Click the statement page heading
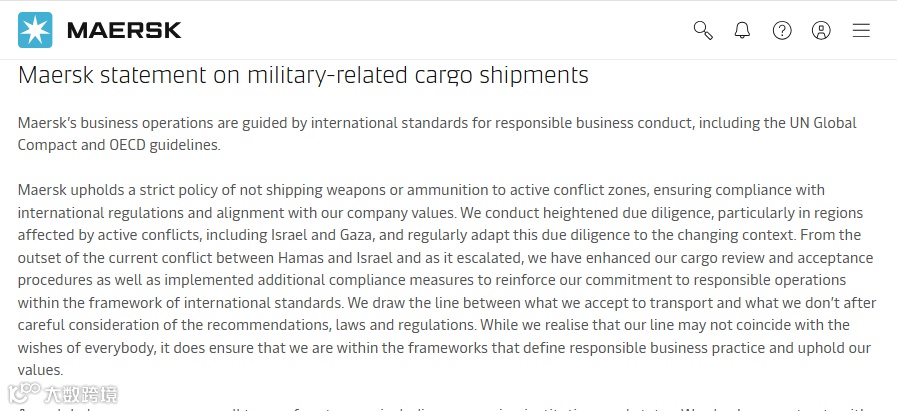This screenshot has height=411, width=897. point(303,74)
